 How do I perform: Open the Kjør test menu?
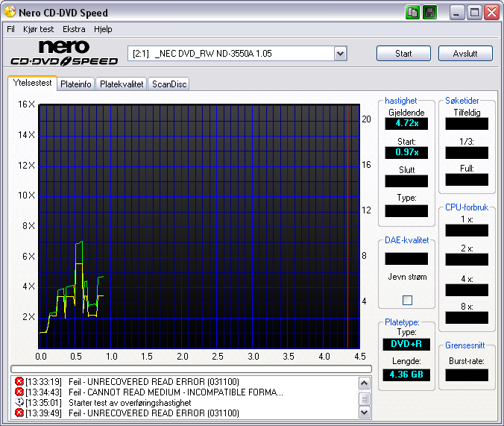point(40,29)
